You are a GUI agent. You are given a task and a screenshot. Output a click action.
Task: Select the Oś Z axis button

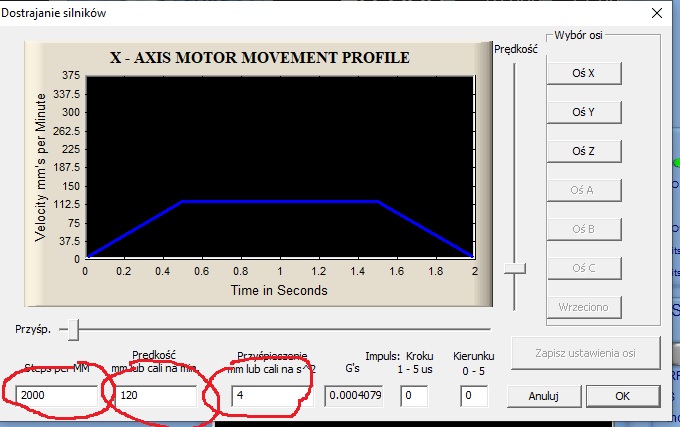(584, 151)
